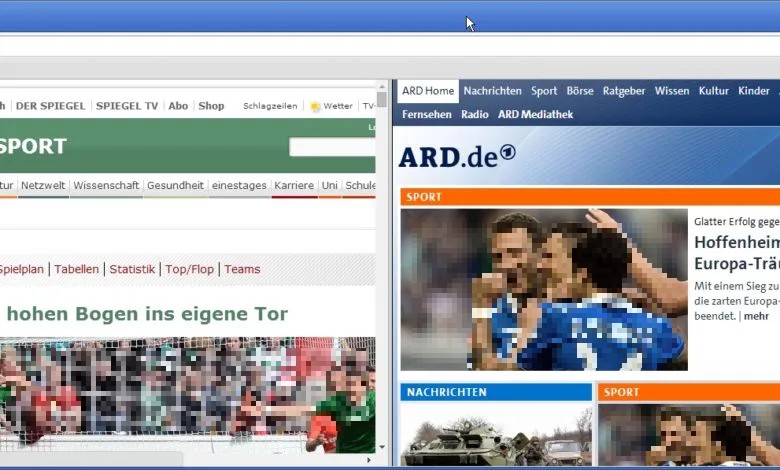Viewport: 780px width, 470px height.
Task: Open the Uni section
Action: [x=329, y=186]
